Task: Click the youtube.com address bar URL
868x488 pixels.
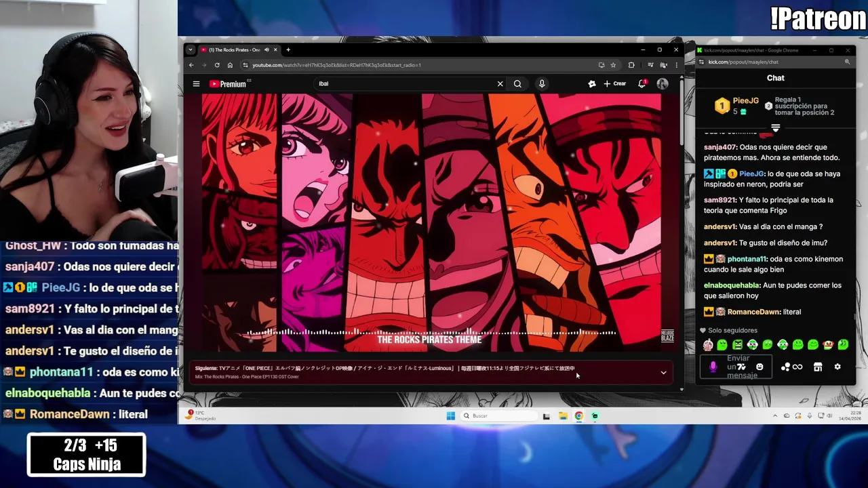Action: pyautogui.click(x=336, y=65)
